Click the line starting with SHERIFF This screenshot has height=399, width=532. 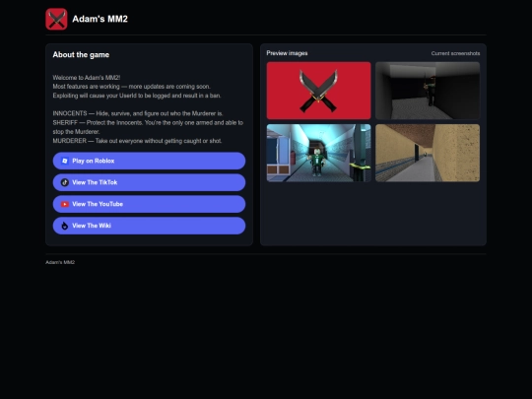tap(148, 127)
